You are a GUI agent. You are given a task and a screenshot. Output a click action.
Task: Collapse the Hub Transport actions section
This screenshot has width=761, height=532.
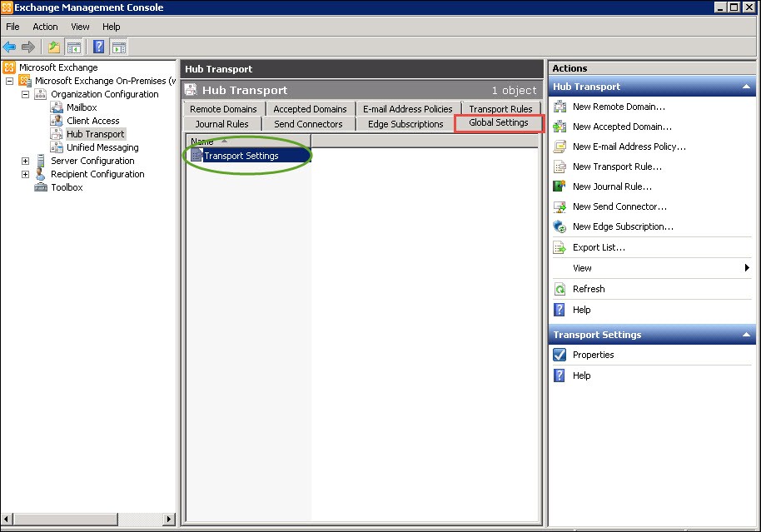point(747,87)
